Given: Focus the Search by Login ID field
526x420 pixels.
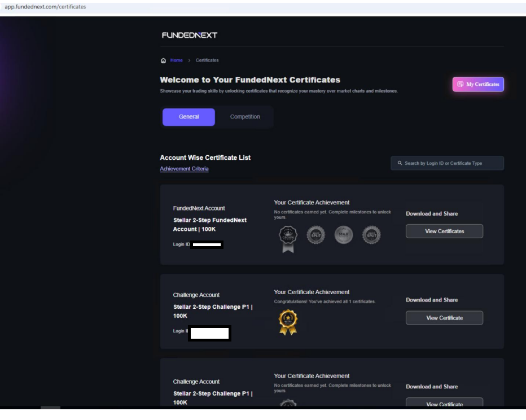Looking at the screenshot, I should tap(452, 164).
